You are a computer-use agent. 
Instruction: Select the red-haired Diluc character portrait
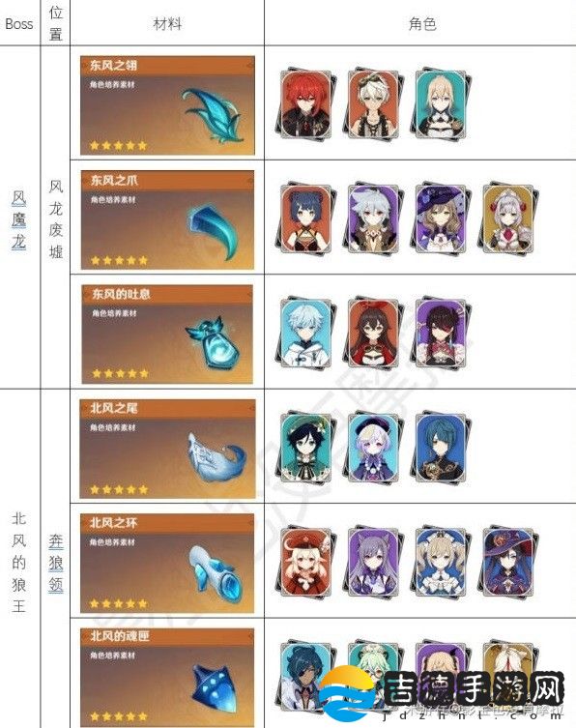(x=306, y=104)
